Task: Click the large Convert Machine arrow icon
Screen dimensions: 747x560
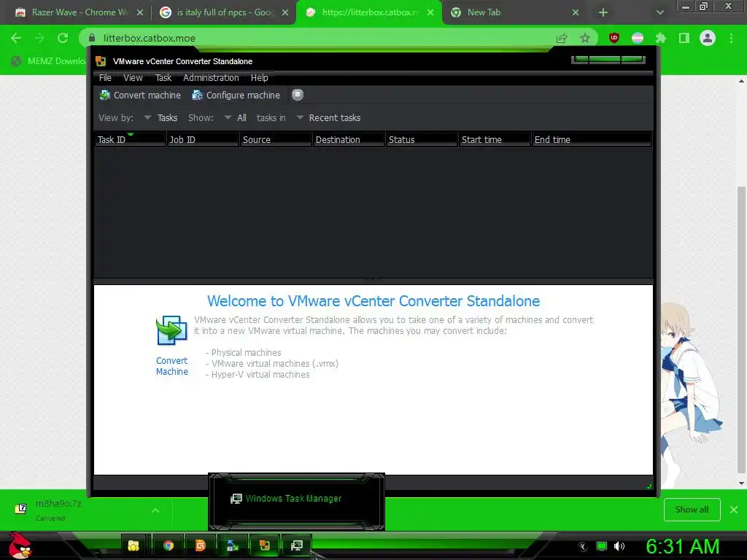Action: point(171,330)
